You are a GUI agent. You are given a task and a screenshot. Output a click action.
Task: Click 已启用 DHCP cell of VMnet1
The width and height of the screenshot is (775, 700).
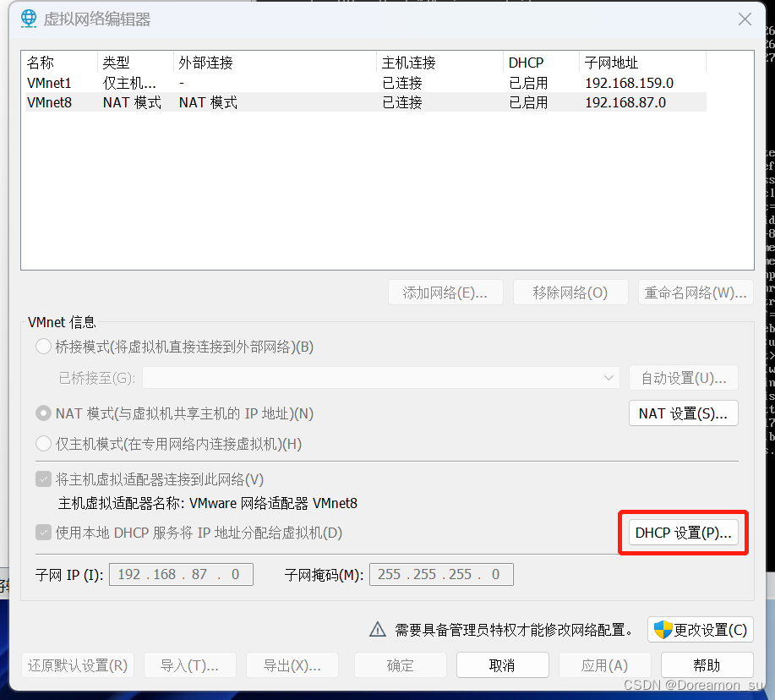(x=528, y=83)
